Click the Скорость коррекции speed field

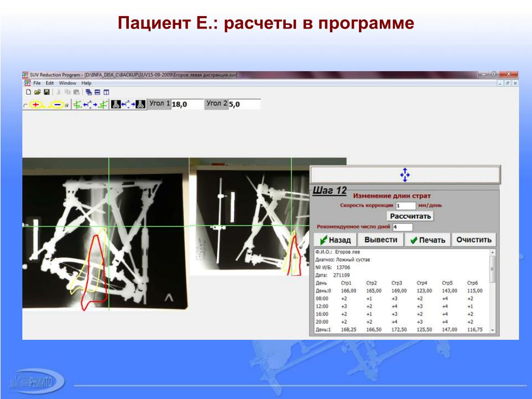click(405, 206)
